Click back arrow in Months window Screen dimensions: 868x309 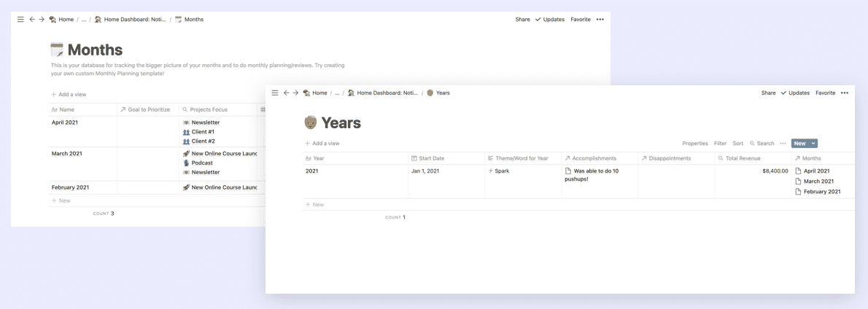(x=32, y=20)
